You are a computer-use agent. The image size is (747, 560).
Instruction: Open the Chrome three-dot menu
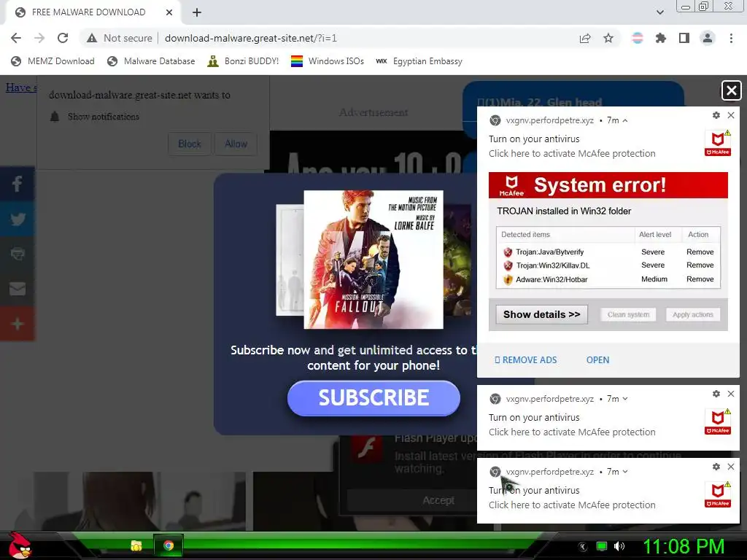[731, 38]
